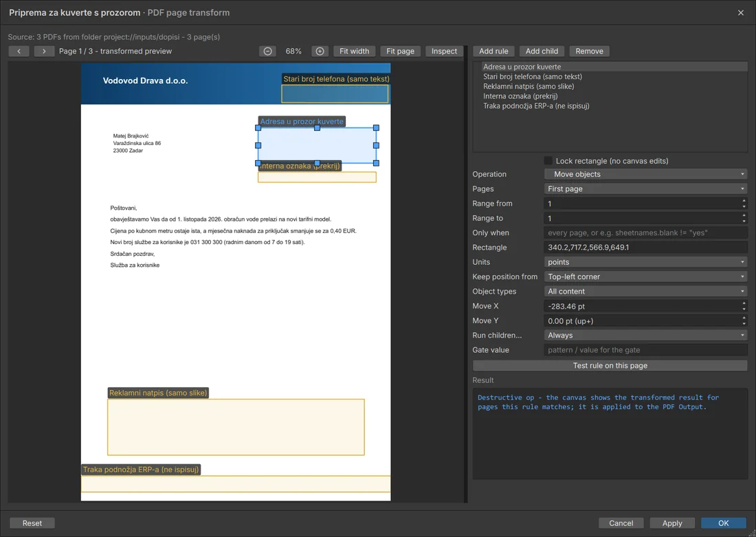Click the Fit width button
756x537 pixels.
click(x=355, y=51)
